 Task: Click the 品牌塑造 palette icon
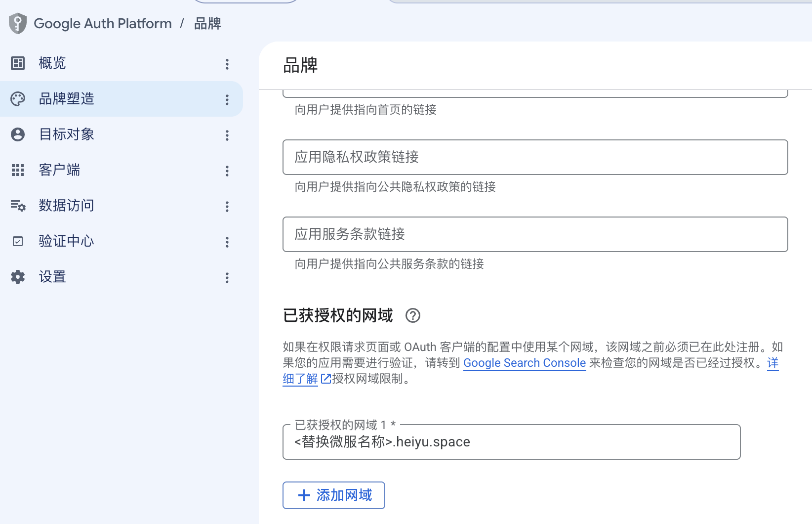(x=18, y=99)
